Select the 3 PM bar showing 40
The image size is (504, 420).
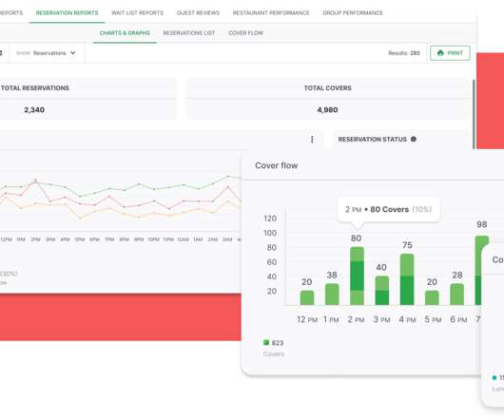382,290
